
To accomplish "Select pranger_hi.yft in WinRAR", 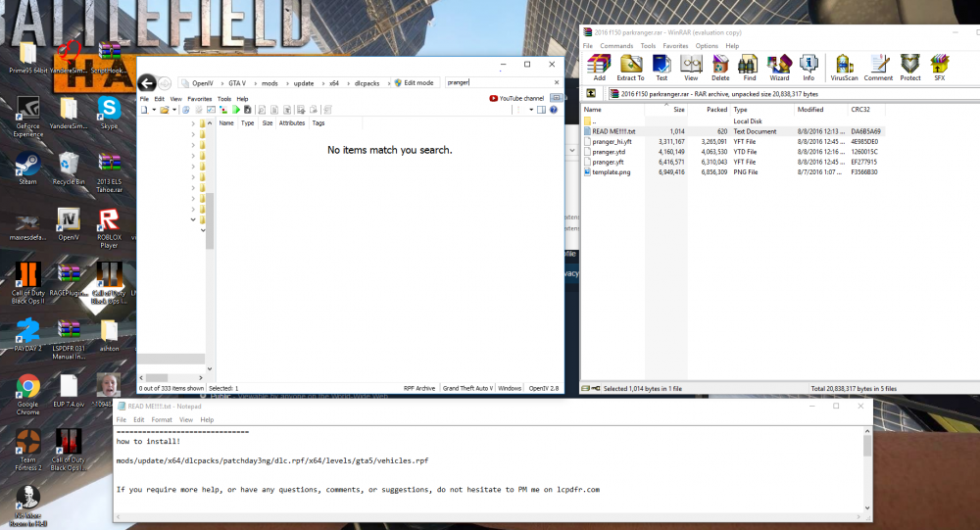I will pos(612,142).
